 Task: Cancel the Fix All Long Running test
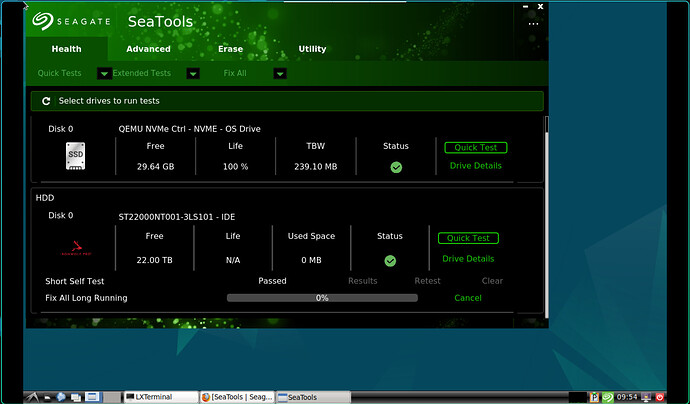468,298
